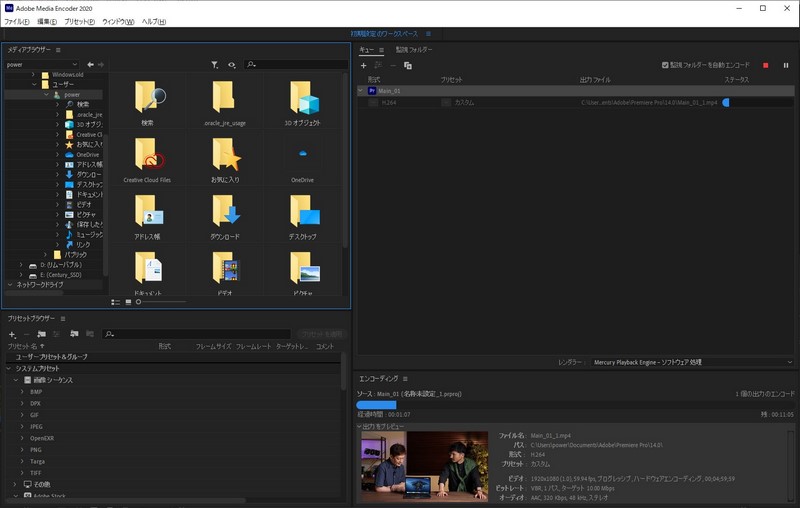Select the お気に入り favorites folder
Image resolution: width=800 pixels, height=508 pixels.
coord(225,160)
